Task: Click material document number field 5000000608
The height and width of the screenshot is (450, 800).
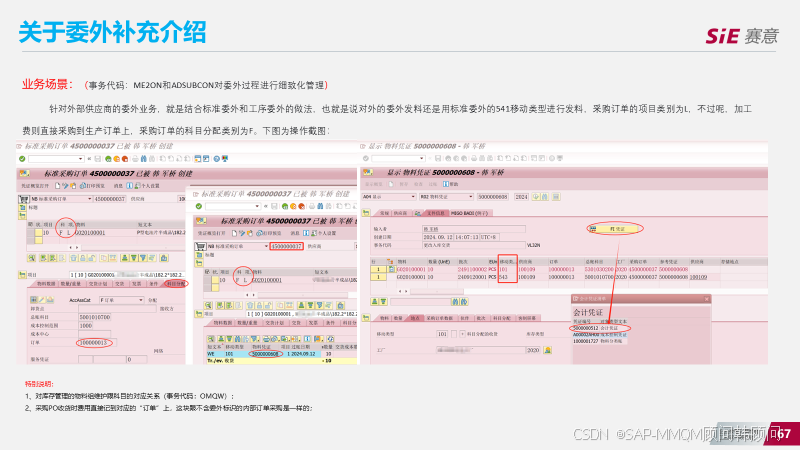Action: point(493,197)
